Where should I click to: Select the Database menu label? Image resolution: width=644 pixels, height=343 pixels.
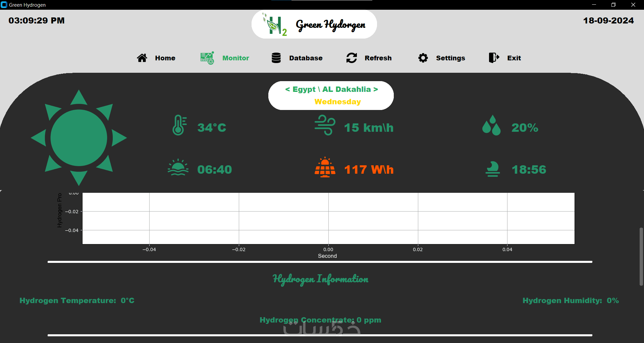pyautogui.click(x=306, y=58)
